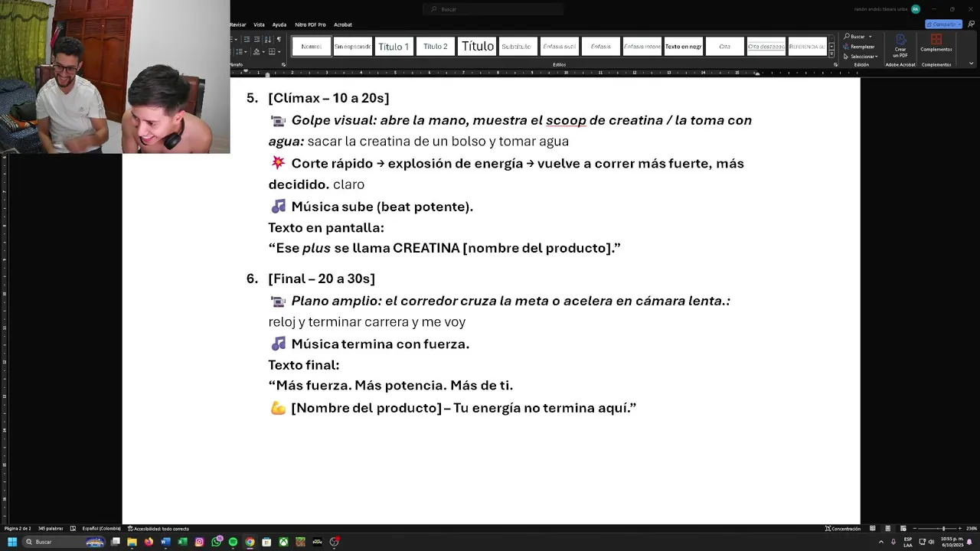Click the word count 345 palabras
This screenshot has width=980, height=551.
click(x=51, y=529)
